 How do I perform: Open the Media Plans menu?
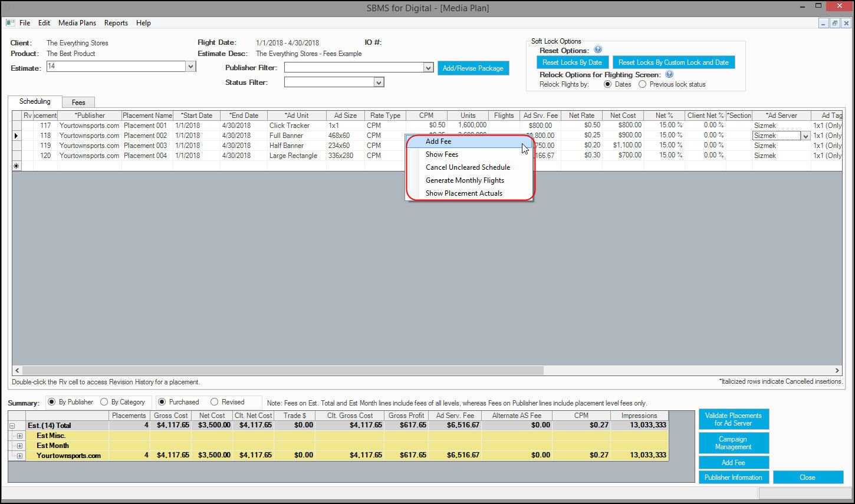point(77,23)
